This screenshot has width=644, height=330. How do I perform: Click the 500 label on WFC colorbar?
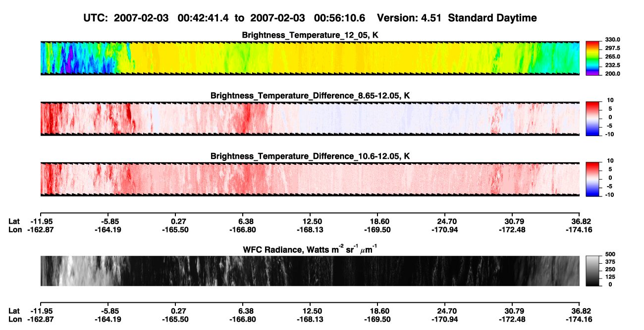pos(610,255)
